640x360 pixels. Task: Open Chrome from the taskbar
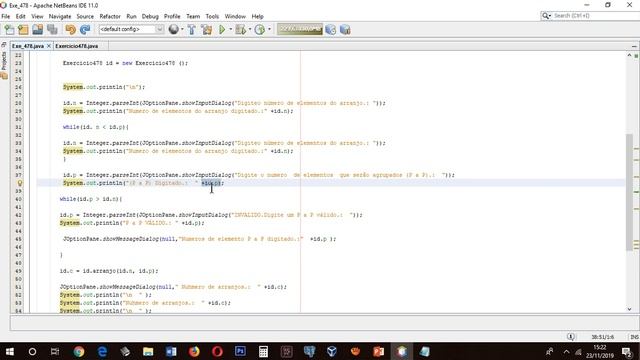tap(79, 351)
